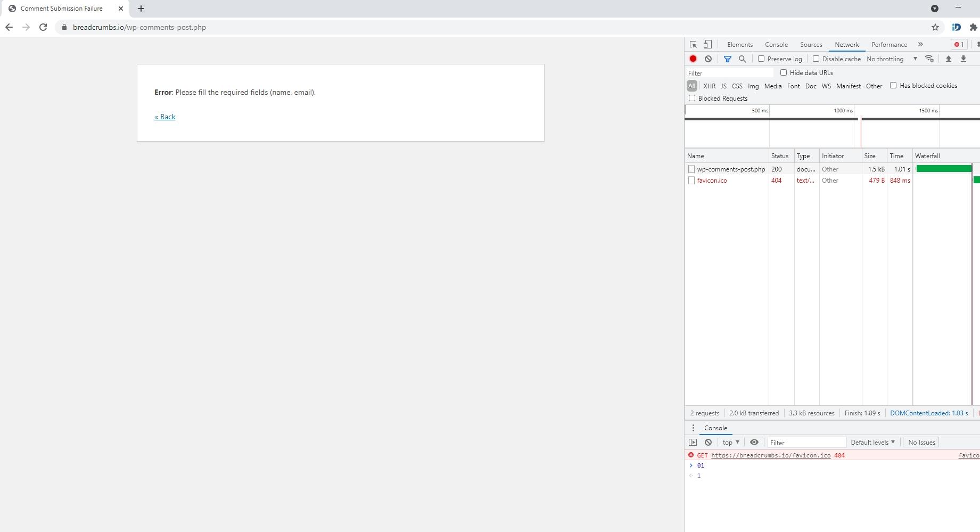Switch to the Sources tab
This screenshot has height=532, width=980.
point(811,45)
